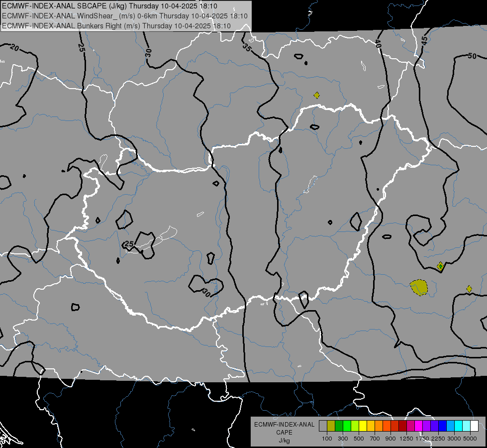Select the amber legend swatch before 700
Image resolution: width=487 pixels, height=448 pixels.
(371, 426)
